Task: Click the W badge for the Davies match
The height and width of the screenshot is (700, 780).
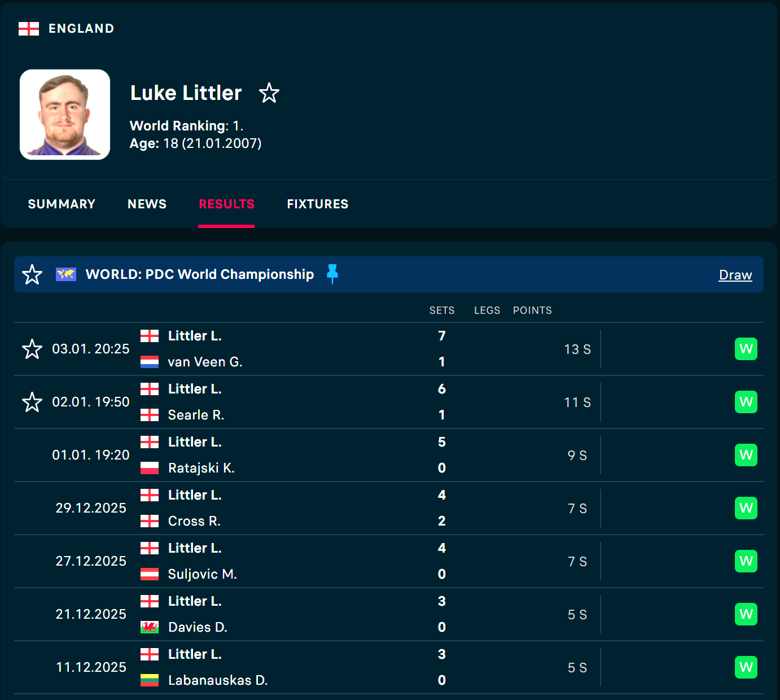Action: pos(746,614)
